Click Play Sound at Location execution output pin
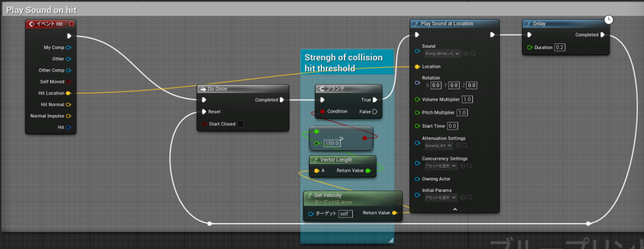The width and height of the screenshot is (644, 249). click(492, 35)
